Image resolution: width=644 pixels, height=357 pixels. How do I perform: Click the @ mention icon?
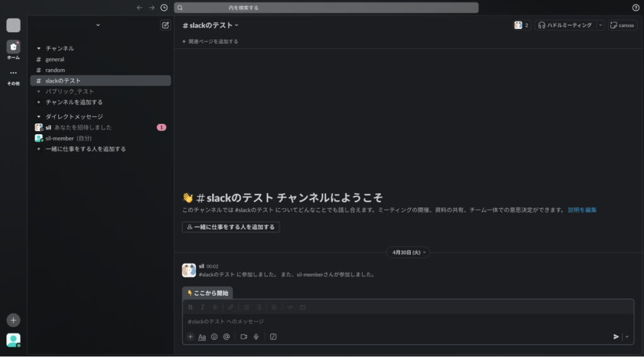tap(226, 337)
